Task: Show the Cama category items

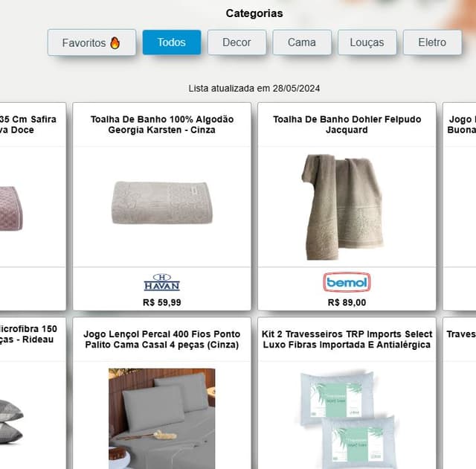Action: (x=302, y=42)
